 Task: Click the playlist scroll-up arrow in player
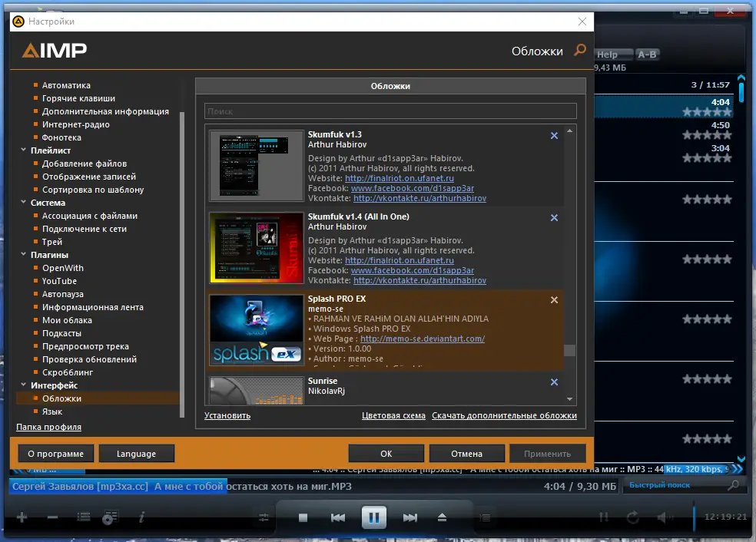pos(741,78)
